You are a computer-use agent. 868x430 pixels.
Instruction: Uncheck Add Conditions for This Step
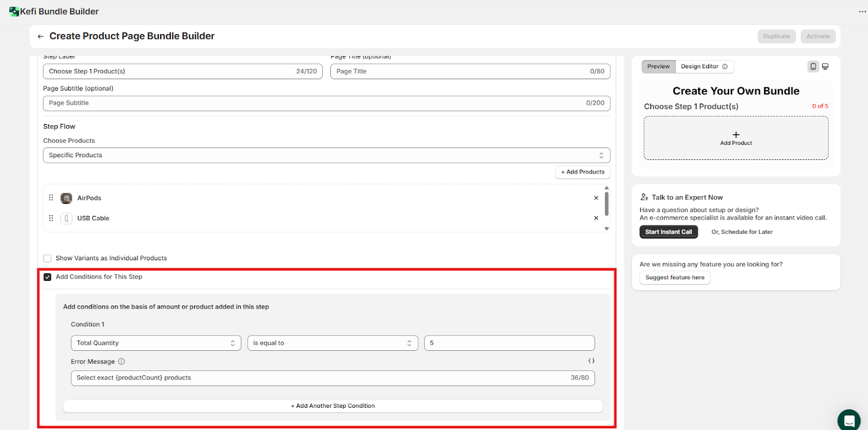[48, 277]
